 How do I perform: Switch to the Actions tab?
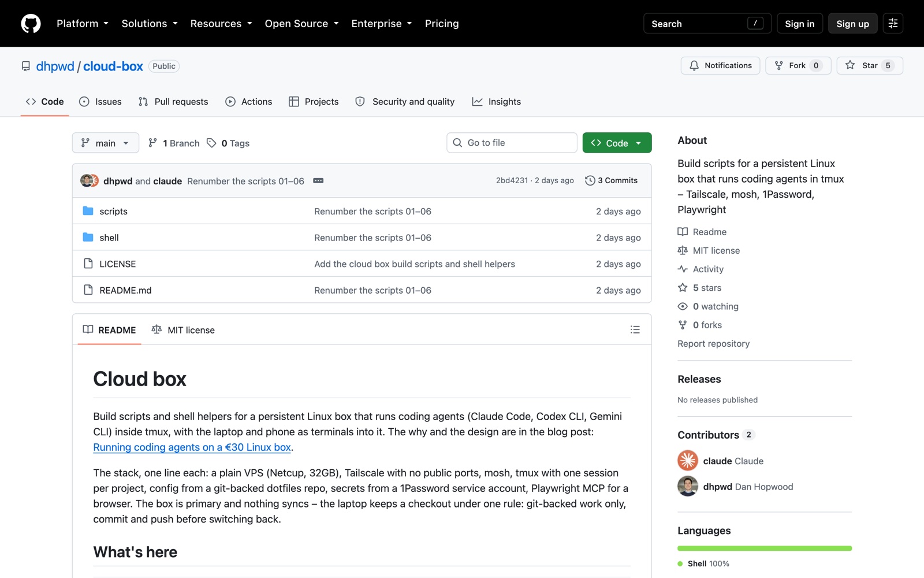249,102
